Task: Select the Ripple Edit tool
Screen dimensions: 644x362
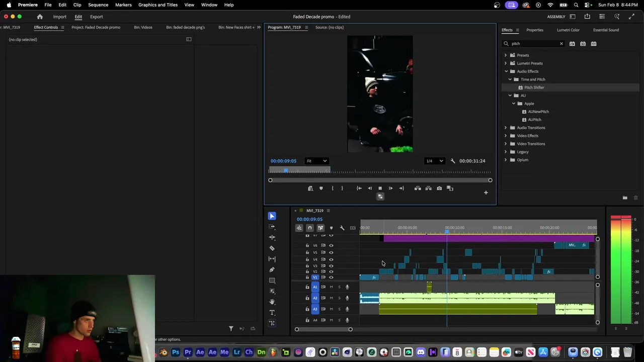Action: [x=272, y=237]
